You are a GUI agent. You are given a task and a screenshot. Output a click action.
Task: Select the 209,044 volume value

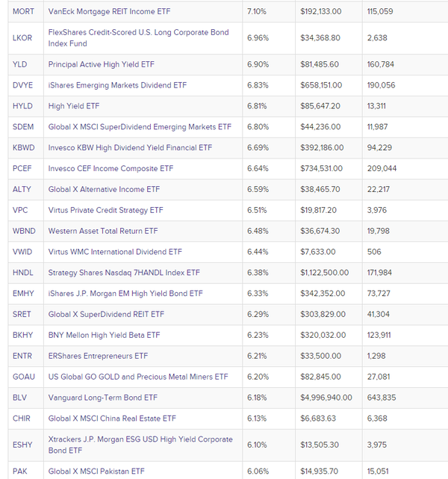(x=382, y=168)
